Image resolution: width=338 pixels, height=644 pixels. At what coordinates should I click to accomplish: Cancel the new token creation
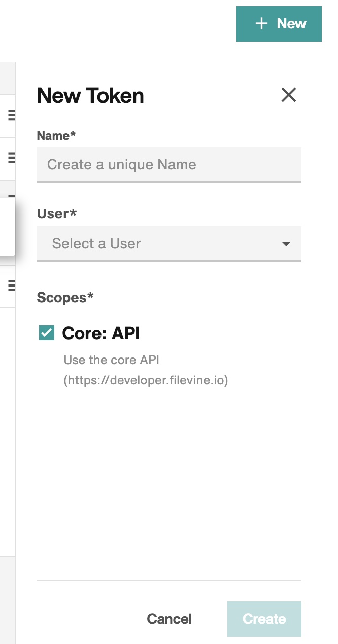click(x=170, y=619)
